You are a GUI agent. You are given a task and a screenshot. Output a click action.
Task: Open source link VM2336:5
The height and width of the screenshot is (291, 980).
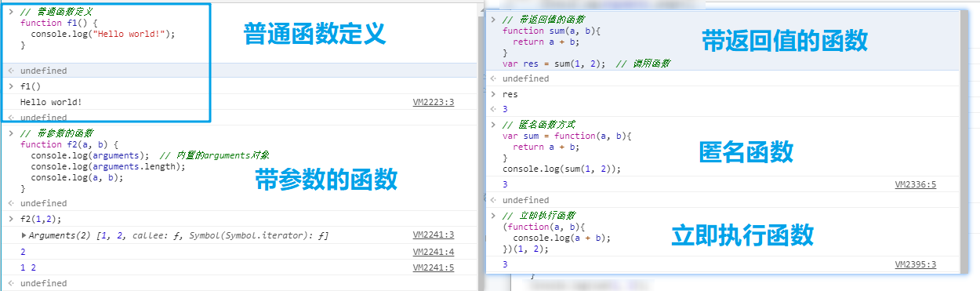tap(916, 184)
